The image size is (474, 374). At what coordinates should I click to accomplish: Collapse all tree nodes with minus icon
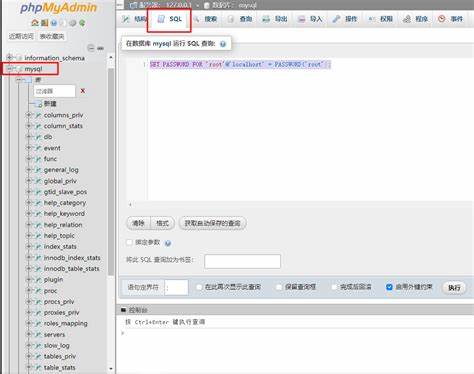coord(91,48)
